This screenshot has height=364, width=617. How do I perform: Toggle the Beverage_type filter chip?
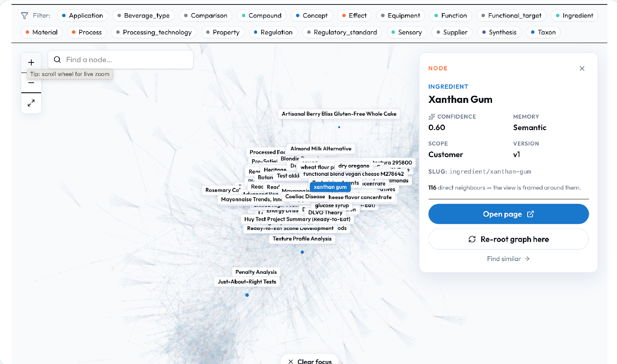[x=143, y=15]
